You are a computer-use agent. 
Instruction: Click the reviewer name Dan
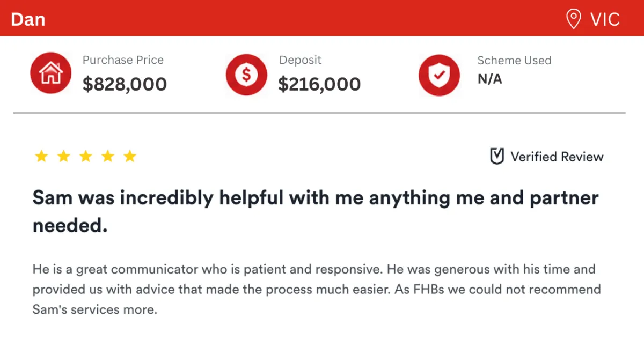(28, 19)
